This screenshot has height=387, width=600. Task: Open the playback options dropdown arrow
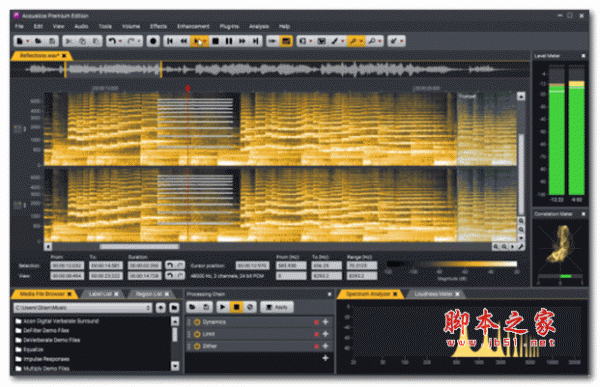point(205,41)
